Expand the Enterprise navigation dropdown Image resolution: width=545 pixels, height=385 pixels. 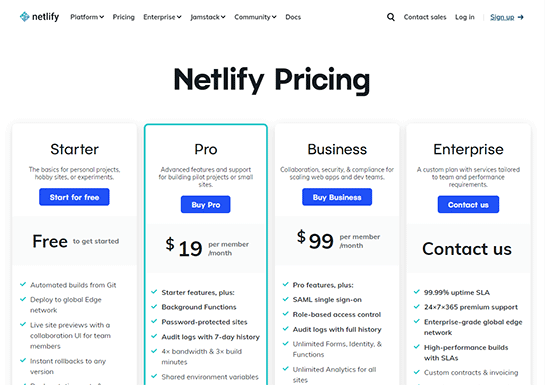(x=162, y=17)
